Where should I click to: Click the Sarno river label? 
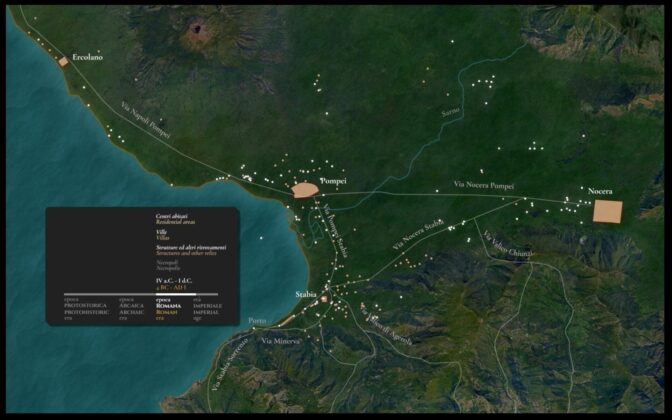453,109
